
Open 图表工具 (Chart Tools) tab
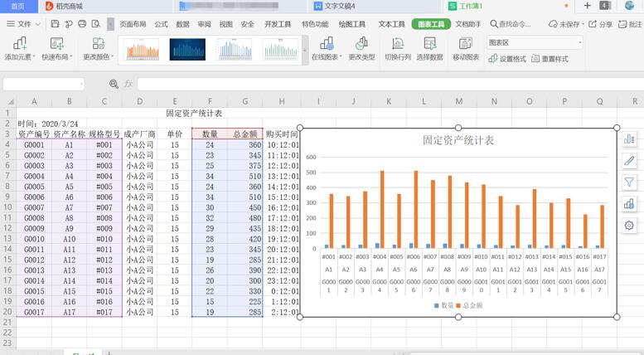pos(431,24)
